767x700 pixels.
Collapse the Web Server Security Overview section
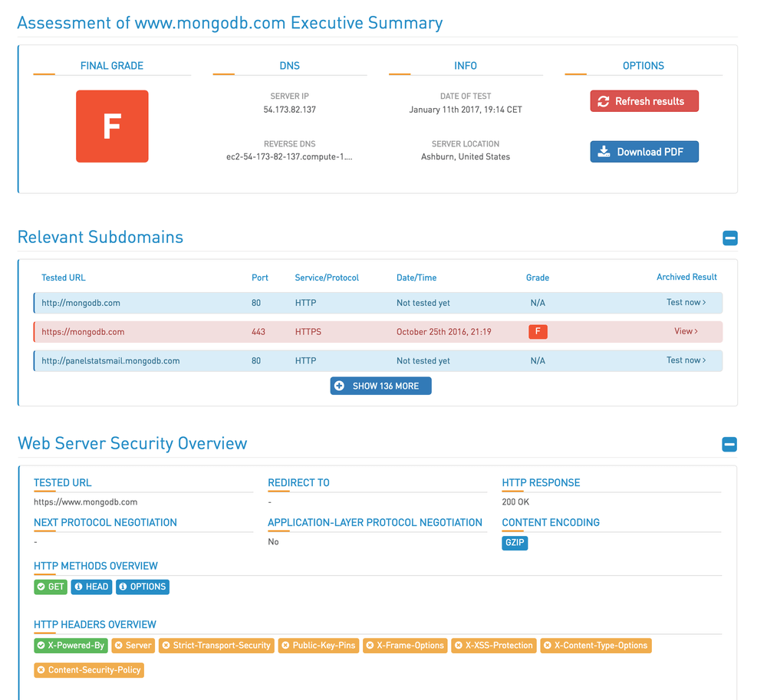click(x=729, y=445)
